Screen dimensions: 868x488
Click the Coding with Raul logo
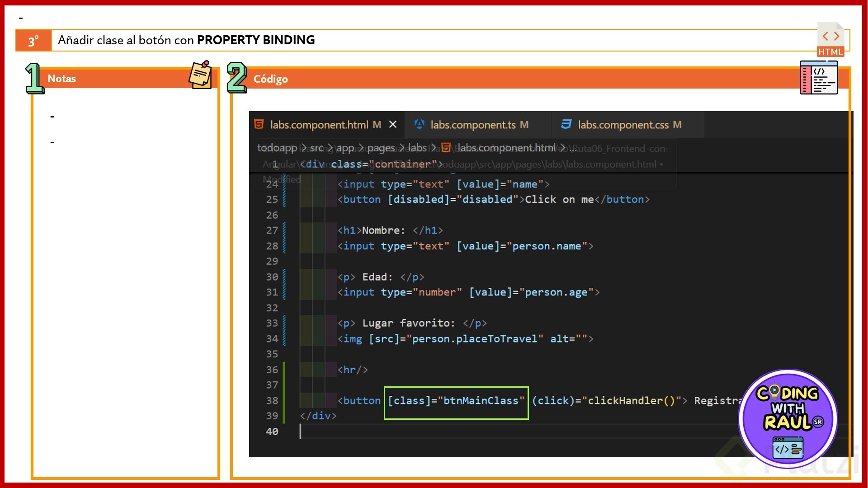point(788,418)
